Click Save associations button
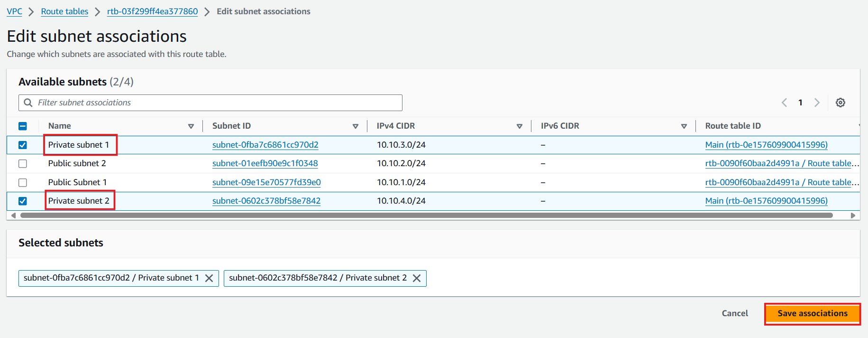The width and height of the screenshot is (868, 338). (813, 313)
